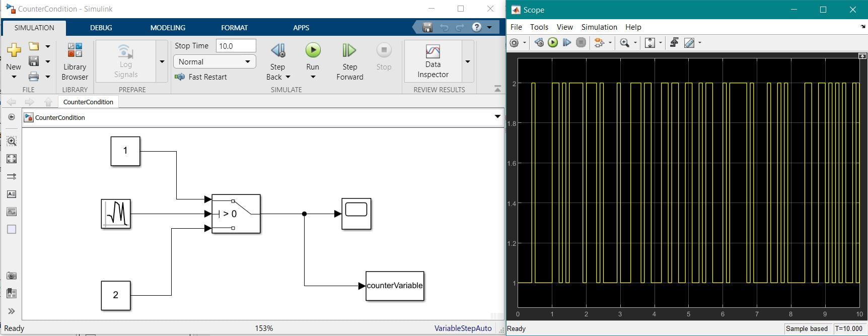Switch to the MODELING tab
Screen dimensions: 868x336
point(168,28)
